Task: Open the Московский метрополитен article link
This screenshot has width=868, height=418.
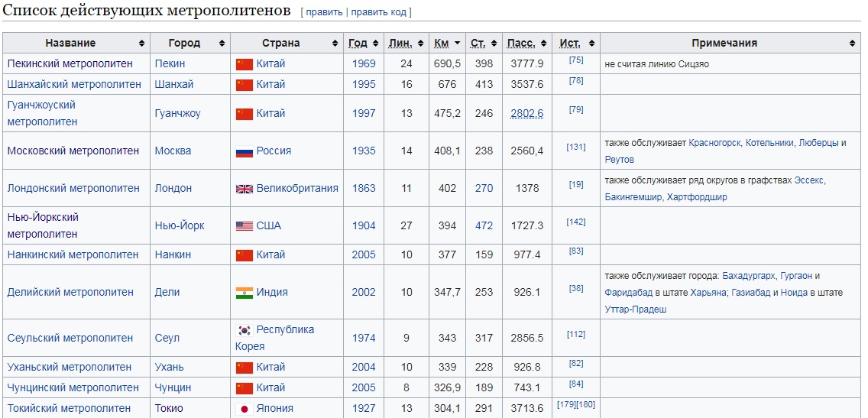Action: pyautogui.click(x=73, y=151)
